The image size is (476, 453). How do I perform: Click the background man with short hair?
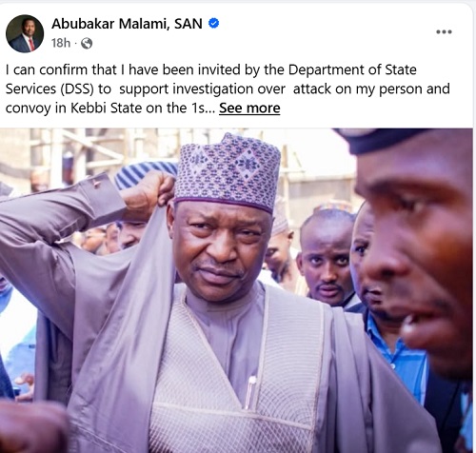point(327,257)
